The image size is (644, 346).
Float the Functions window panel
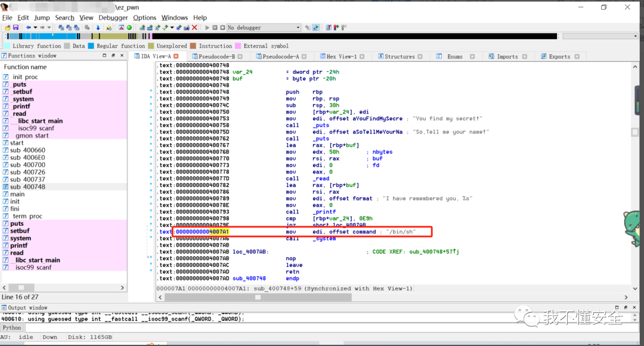pos(113,55)
